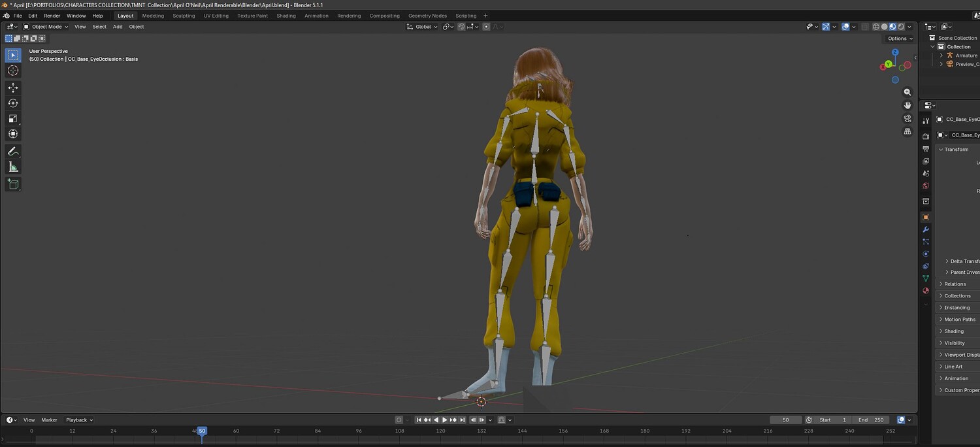Click the current frame field showing 50
The image size is (980, 447).
(786, 420)
